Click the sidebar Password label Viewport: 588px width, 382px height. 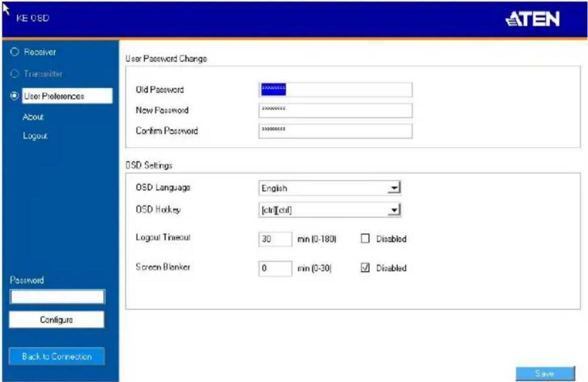pyautogui.click(x=26, y=280)
